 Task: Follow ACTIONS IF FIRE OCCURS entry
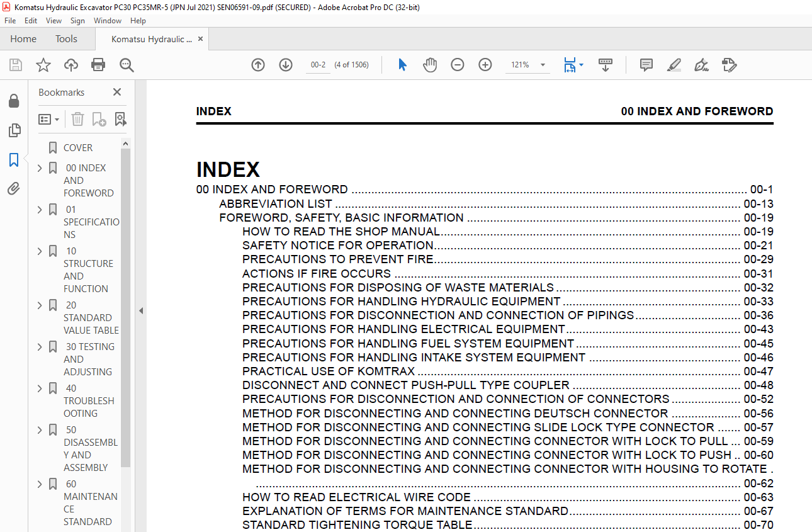point(317,274)
